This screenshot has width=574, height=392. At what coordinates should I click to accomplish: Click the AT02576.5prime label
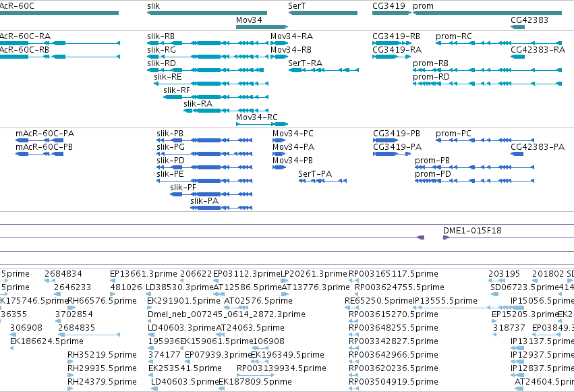click(258, 300)
